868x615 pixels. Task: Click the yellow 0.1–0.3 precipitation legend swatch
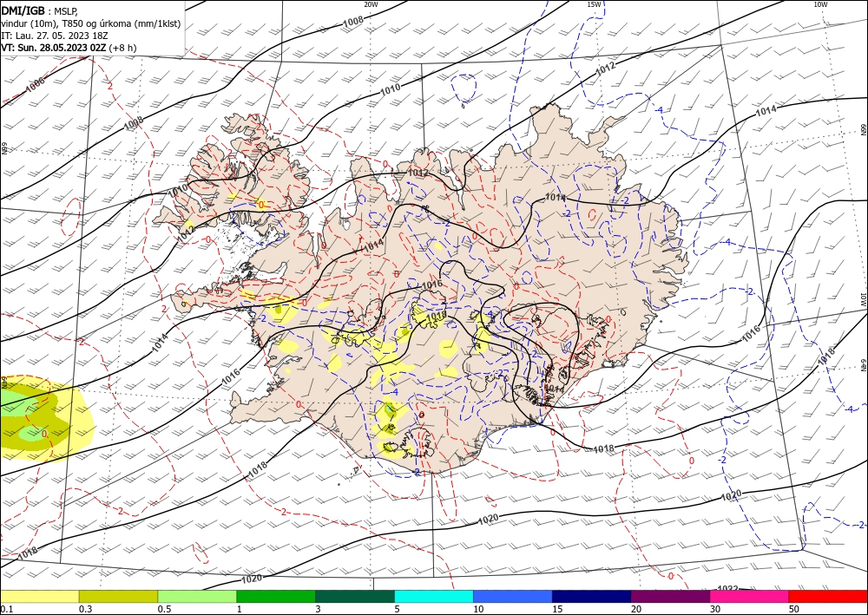(x=39, y=597)
